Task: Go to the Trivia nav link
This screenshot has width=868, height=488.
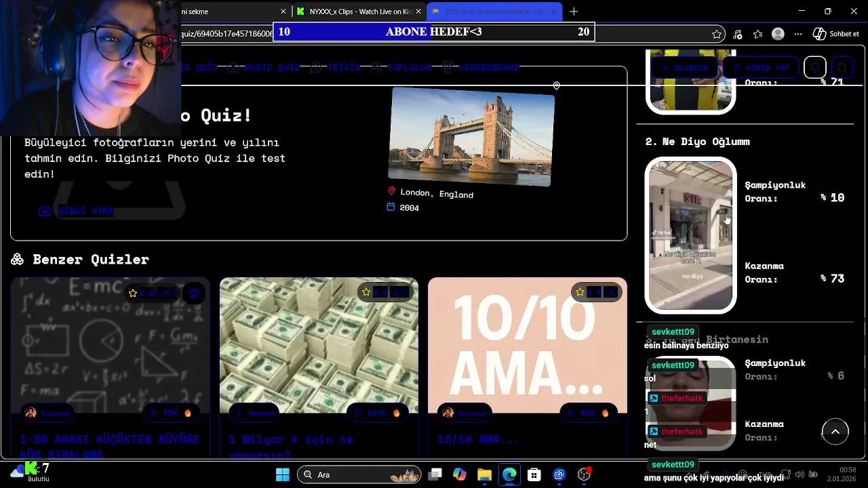Action: pyautogui.click(x=336, y=67)
